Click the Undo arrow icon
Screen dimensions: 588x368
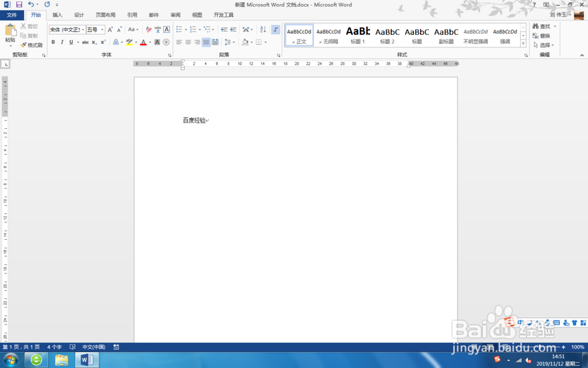coord(31,5)
